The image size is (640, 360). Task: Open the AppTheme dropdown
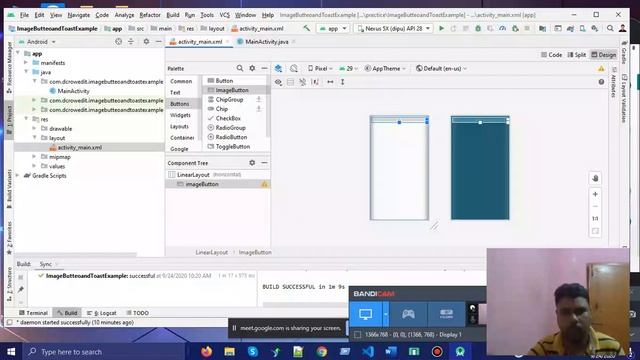pyautogui.click(x=385, y=69)
